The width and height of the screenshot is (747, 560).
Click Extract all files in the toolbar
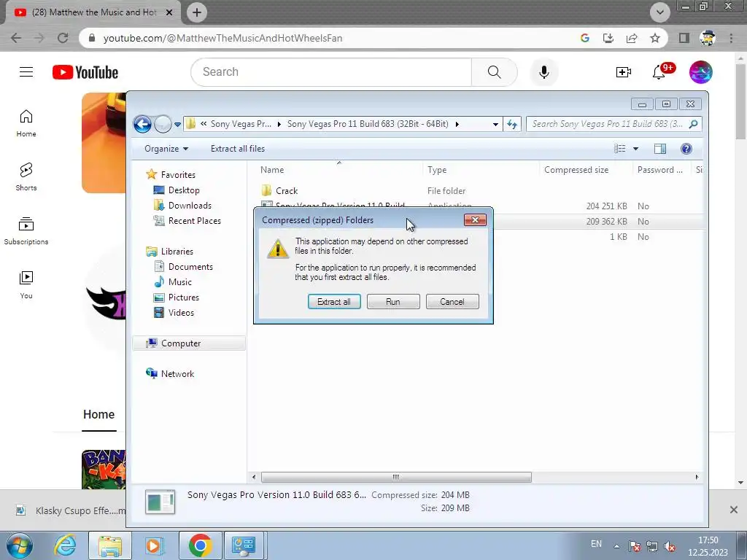(238, 149)
